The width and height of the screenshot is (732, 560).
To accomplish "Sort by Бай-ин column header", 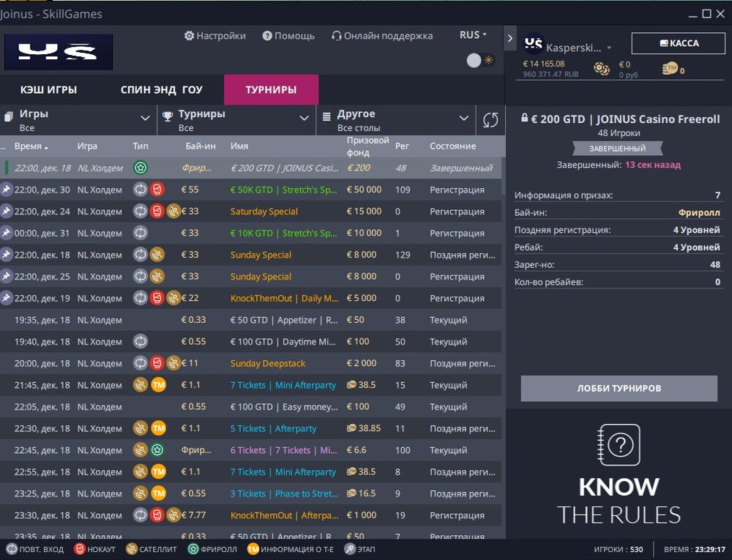I will tap(201, 146).
